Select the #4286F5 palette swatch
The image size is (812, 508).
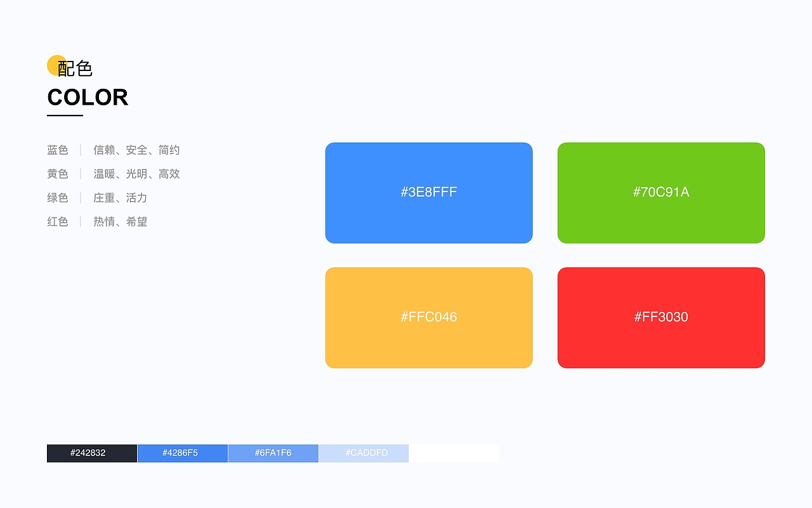point(183,453)
